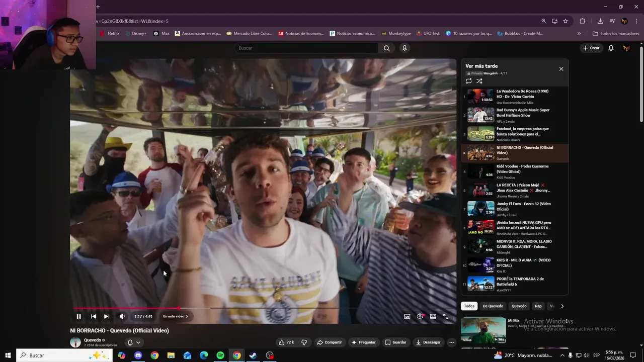Screen dimensions: 644x362
Task: Open Disney+ bookmark
Action: point(136,34)
